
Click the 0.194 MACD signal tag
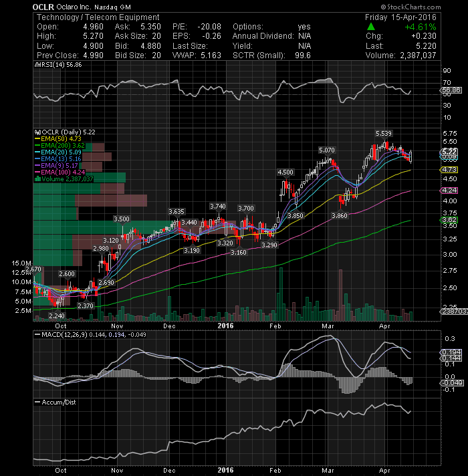click(451, 352)
